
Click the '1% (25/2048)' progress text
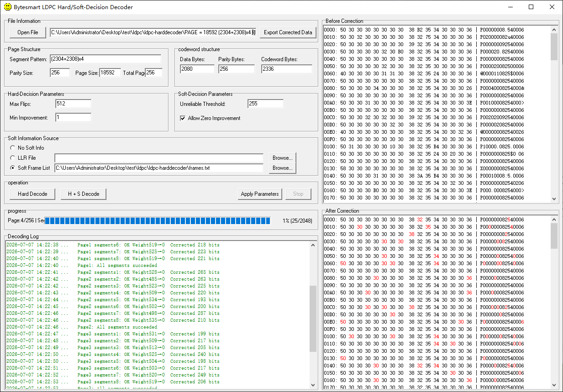(297, 221)
